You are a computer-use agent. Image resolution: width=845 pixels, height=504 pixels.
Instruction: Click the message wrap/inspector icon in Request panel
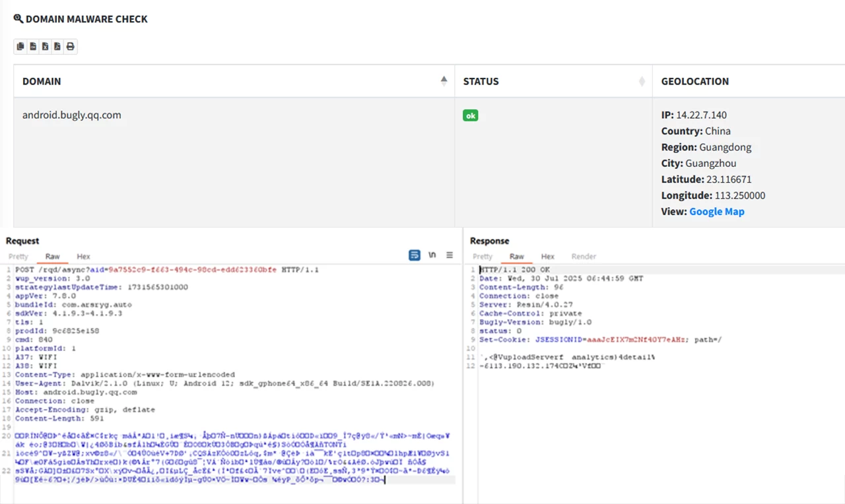coord(415,255)
